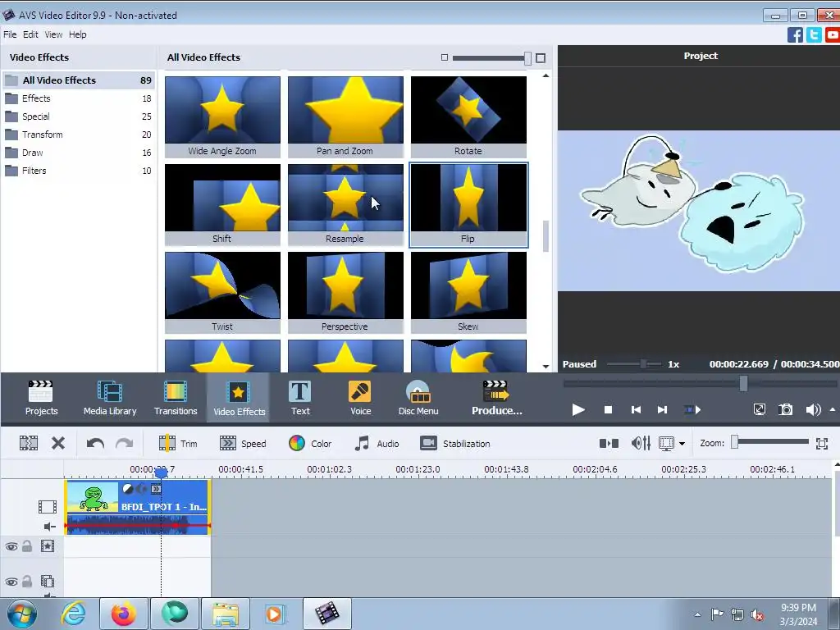Select the Video Effects button
This screenshot has height=630, width=840.
(239, 398)
